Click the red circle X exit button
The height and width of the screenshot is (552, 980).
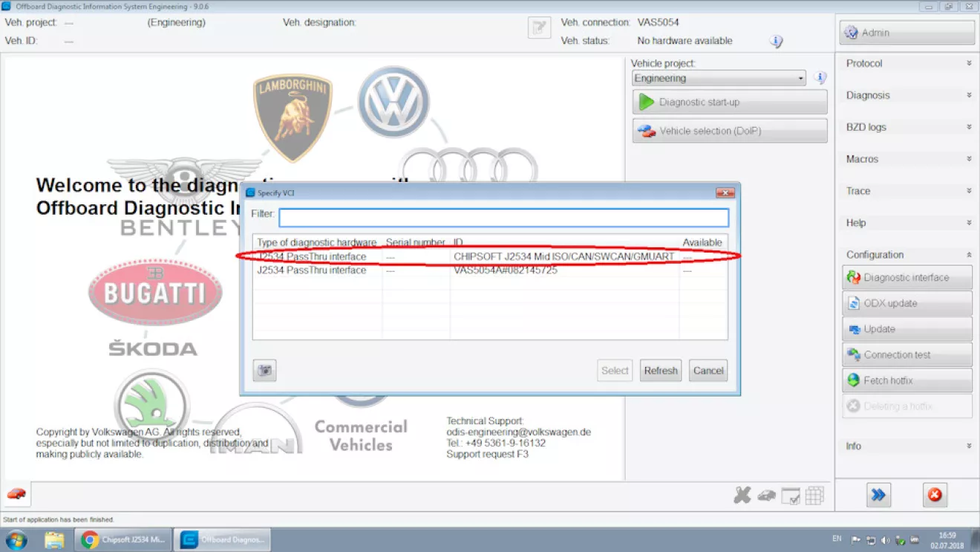(935, 495)
